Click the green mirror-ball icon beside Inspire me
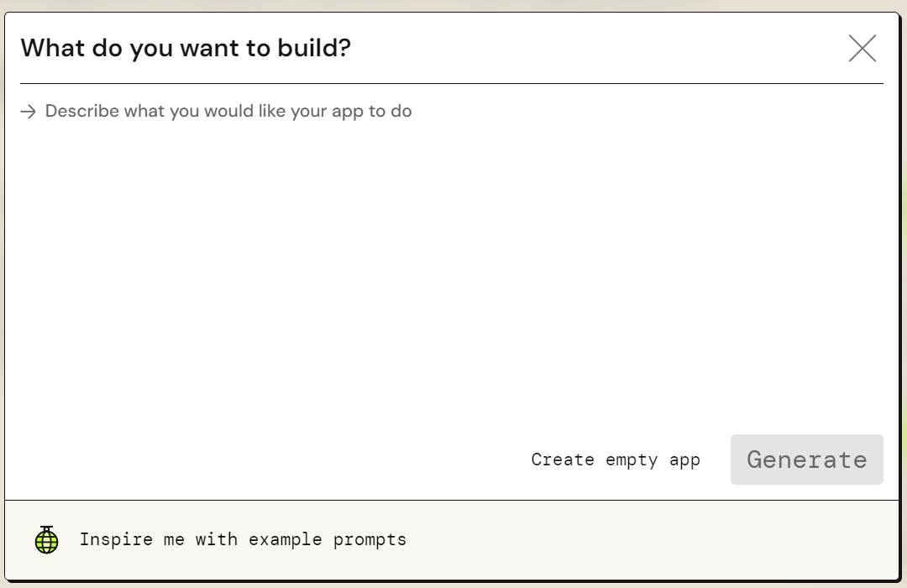Screen dimensions: 907x588 click(46, 539)
